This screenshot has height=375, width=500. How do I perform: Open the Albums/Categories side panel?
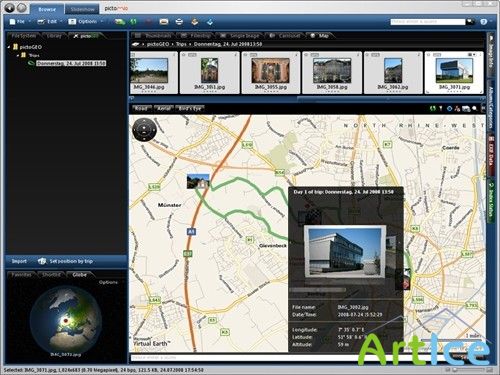pyautogui.click(x=491, y=107)
